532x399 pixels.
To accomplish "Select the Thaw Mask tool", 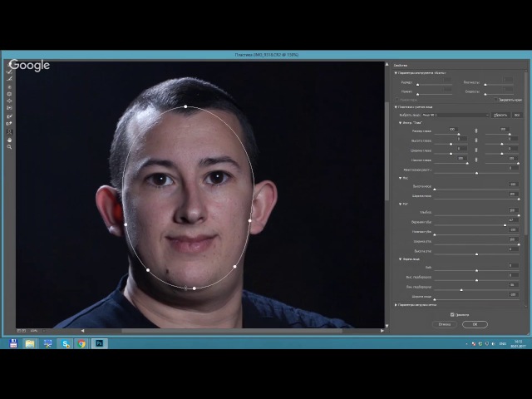I will (x=9, y=124).
